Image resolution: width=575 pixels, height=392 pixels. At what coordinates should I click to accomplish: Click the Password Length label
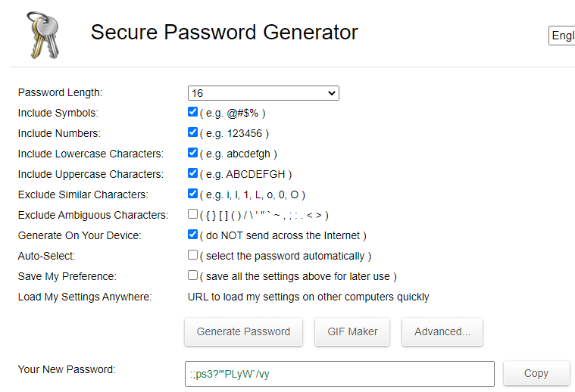coord(60,92)
